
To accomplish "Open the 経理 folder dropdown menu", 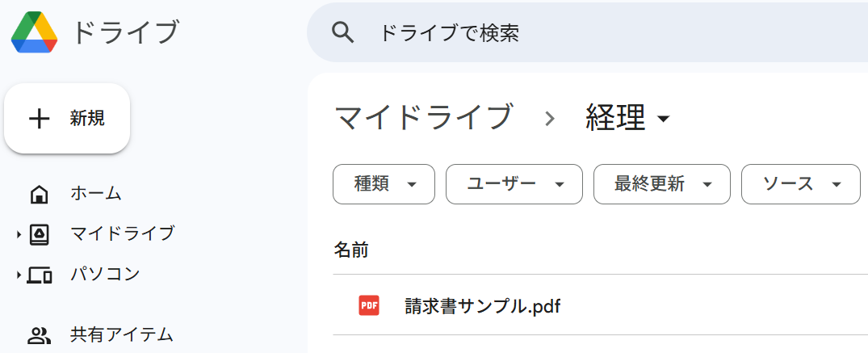I will 664,120.
